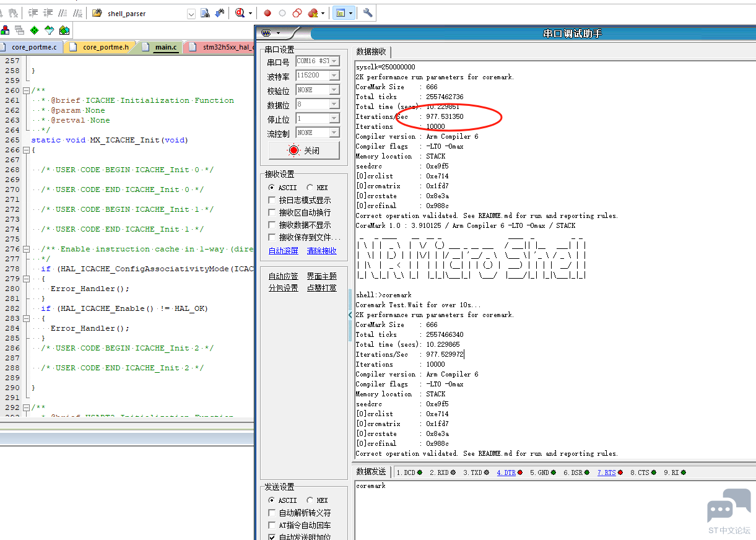Click the disable breakpoint hollow circle icon
The height and width of the screenshot is (540, 756).
[282, 13]
